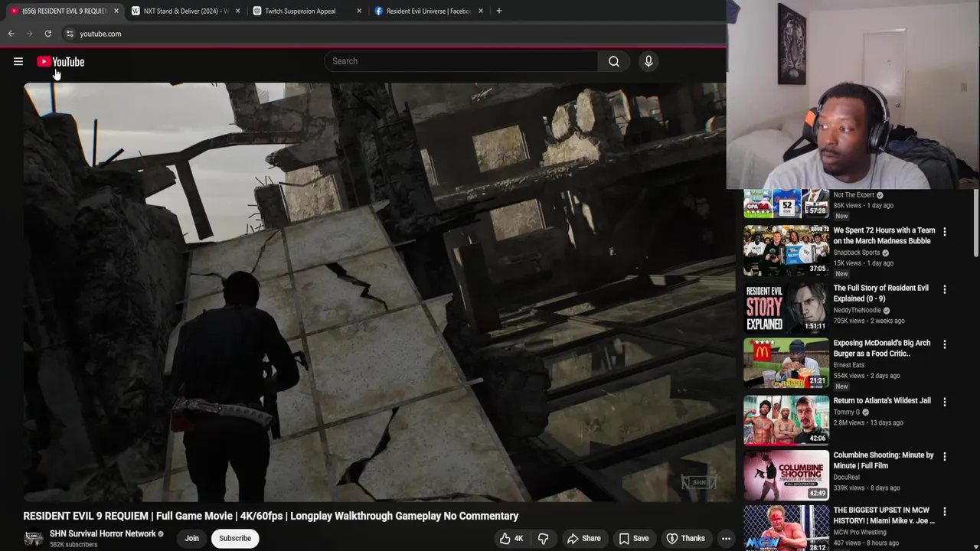Open options for Full Story of Resident Evil
This screenshot has height=551, width=980.
(x=945, y=289)
